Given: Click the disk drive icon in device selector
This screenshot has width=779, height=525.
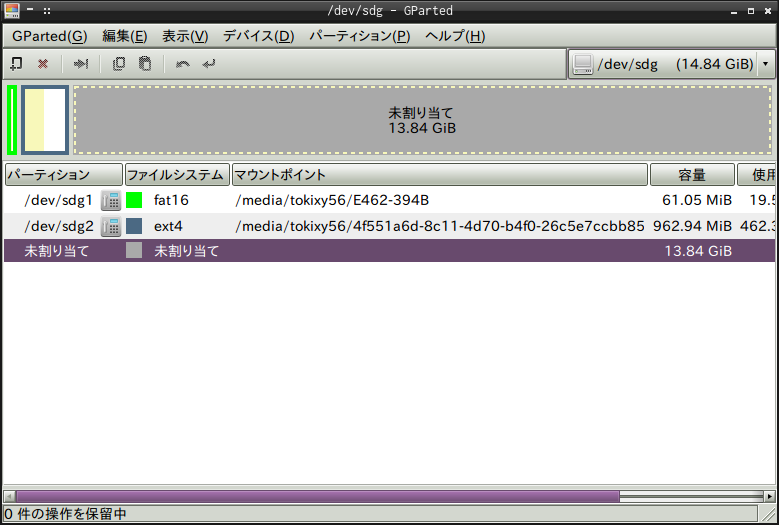Looking at the screenshot, I should [x=583, y=64].
